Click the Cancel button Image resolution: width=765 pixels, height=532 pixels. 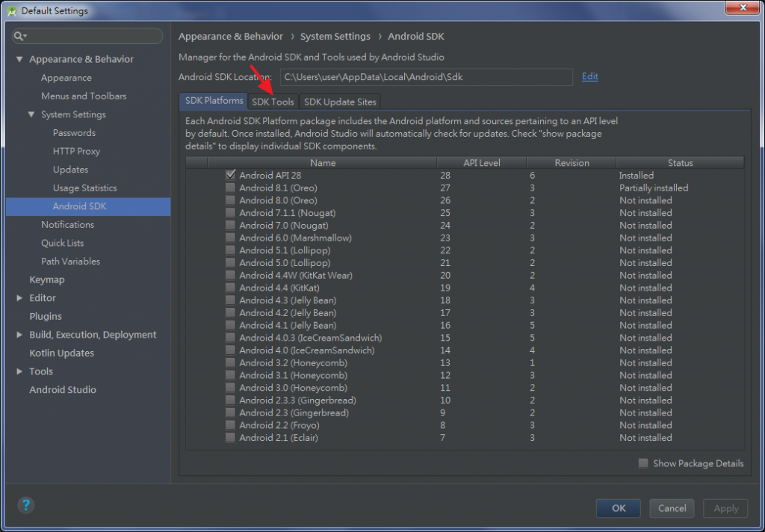672,508
